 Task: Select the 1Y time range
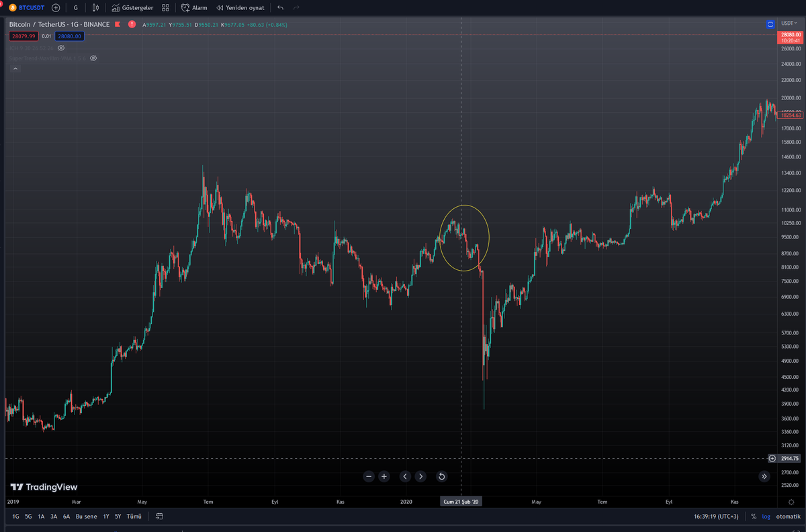(x=106, y=517)
